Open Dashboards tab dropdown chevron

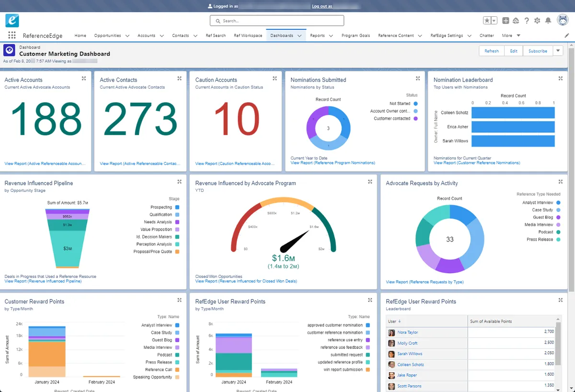click(300, 35)
